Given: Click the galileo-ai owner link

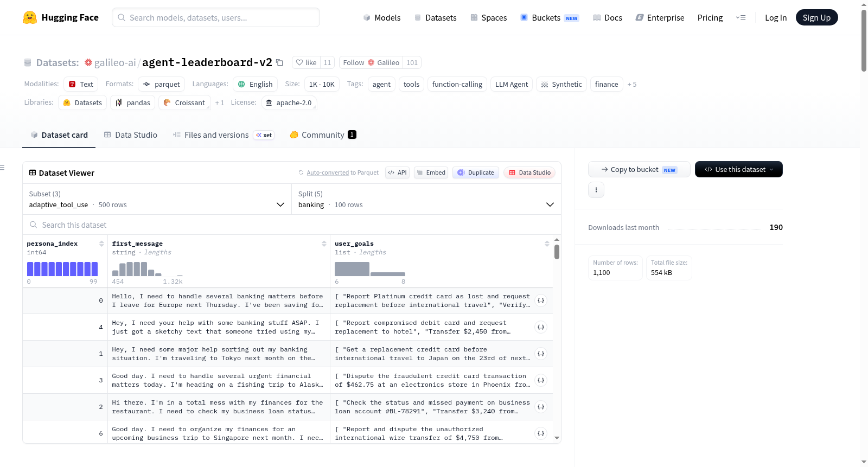Looking at the screenshot, I should [115, 62].
